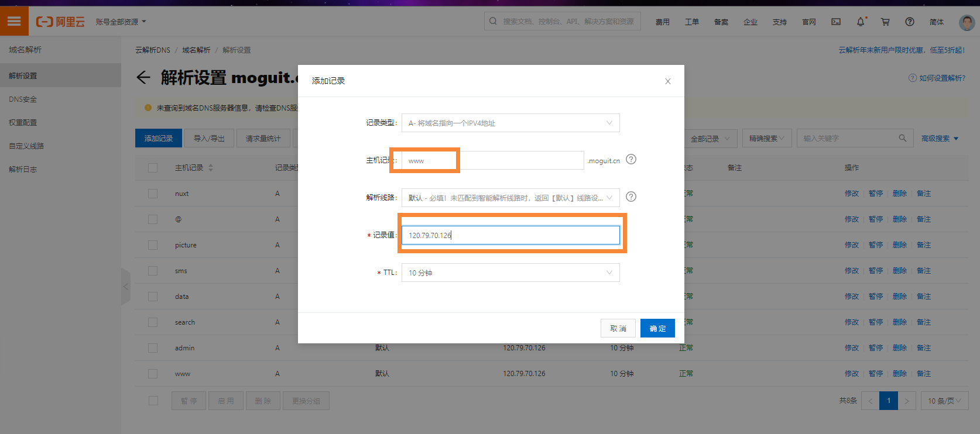Image resolution: width=980 pixels, height=434 pixels.
Task: Show help for 主机记录 field
Action: pos(631,159)
